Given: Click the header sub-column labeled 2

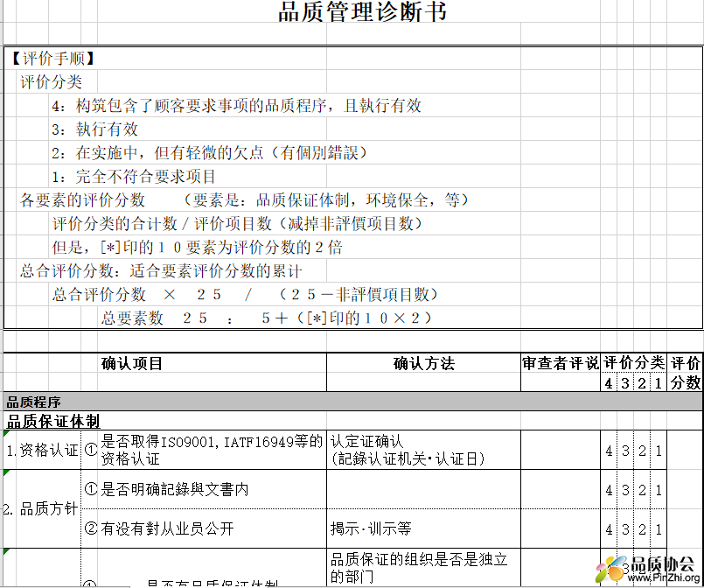Looking at the screenshot, I should [642, 383].
